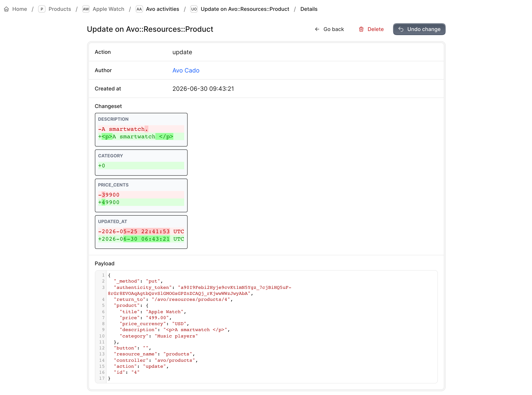Viewport: 532px width, 395px height.
Task: Click the UO badge beside Update breadcrumb
Action: (x=194, y=9)
